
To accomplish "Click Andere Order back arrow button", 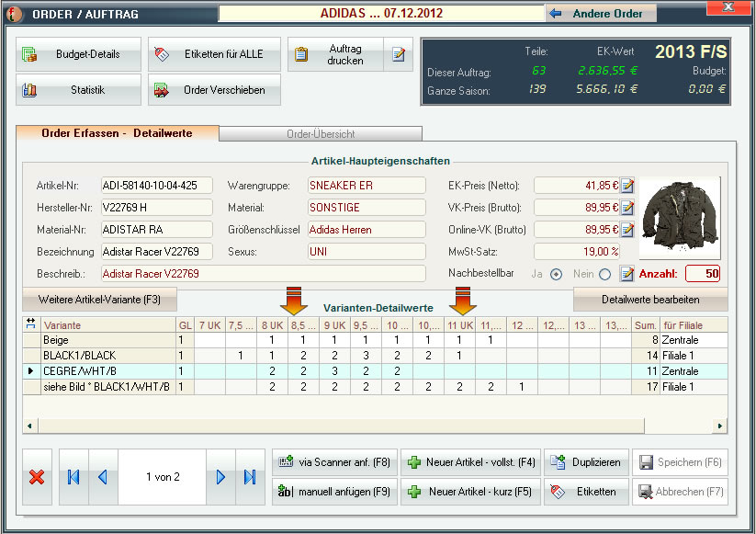I will point(601,14).
